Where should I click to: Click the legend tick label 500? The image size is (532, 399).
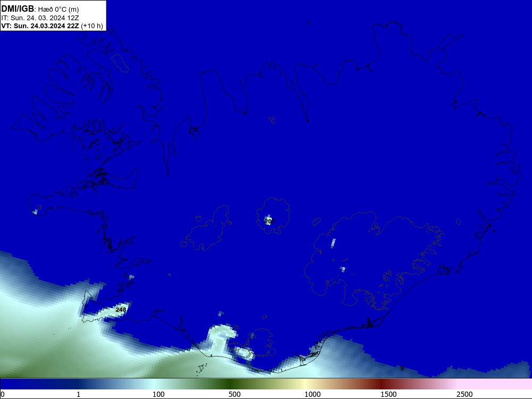pos(235,394)
